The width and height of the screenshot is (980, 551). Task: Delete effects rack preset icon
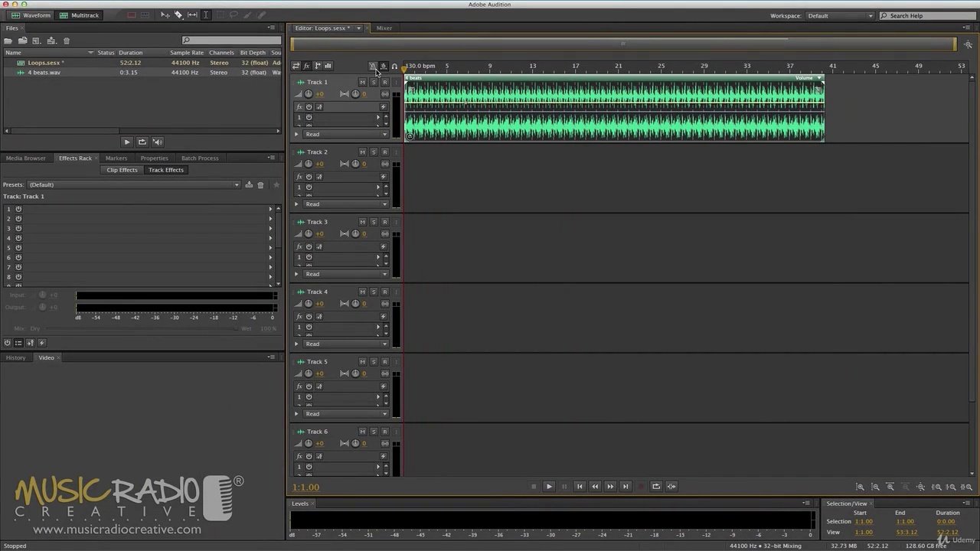tap(260, 184)
